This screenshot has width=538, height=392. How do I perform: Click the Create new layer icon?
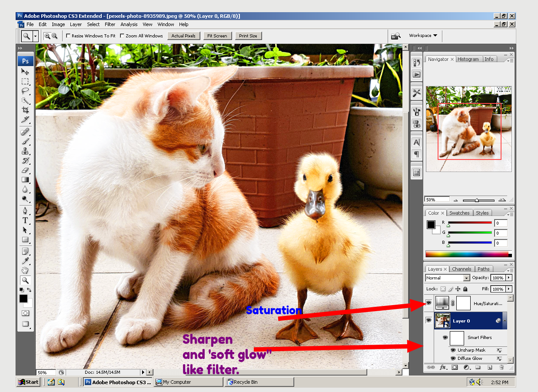489,367
